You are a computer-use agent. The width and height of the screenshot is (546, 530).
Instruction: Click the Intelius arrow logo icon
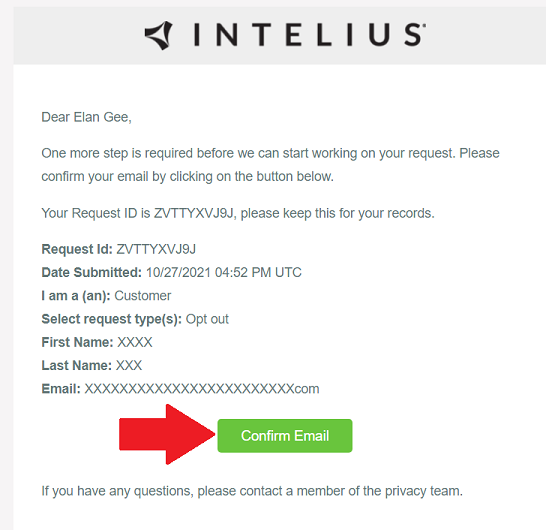click(158, 35)
